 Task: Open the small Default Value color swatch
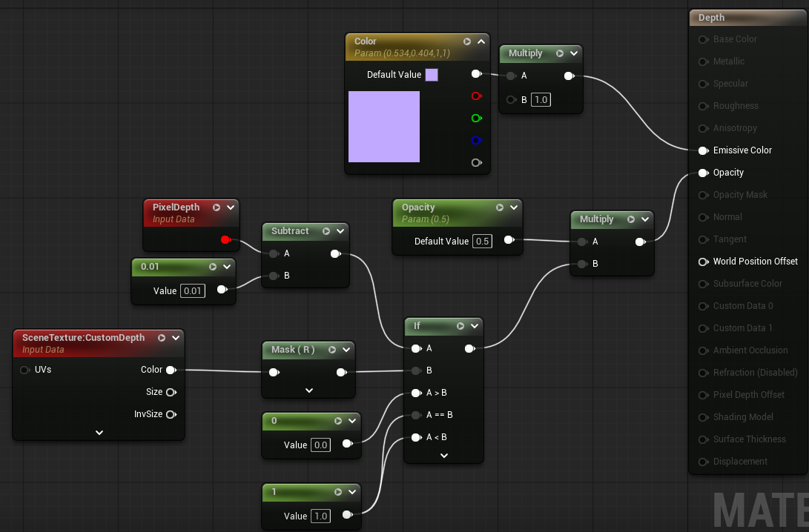tap(432, 75)
